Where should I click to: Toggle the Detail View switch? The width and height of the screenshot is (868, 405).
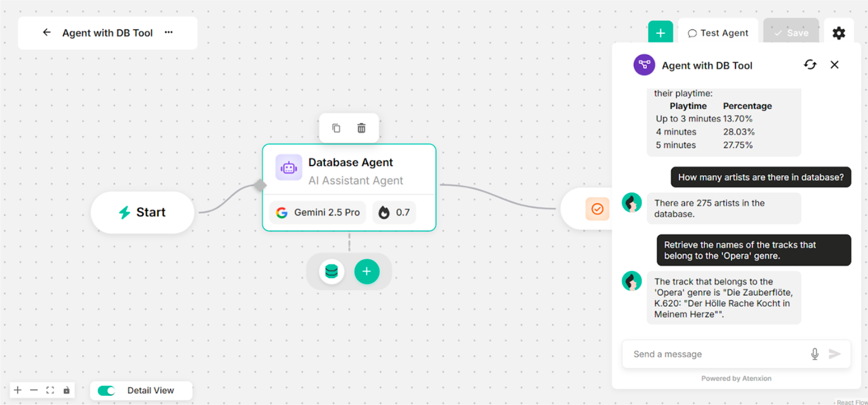pos(106,390)
